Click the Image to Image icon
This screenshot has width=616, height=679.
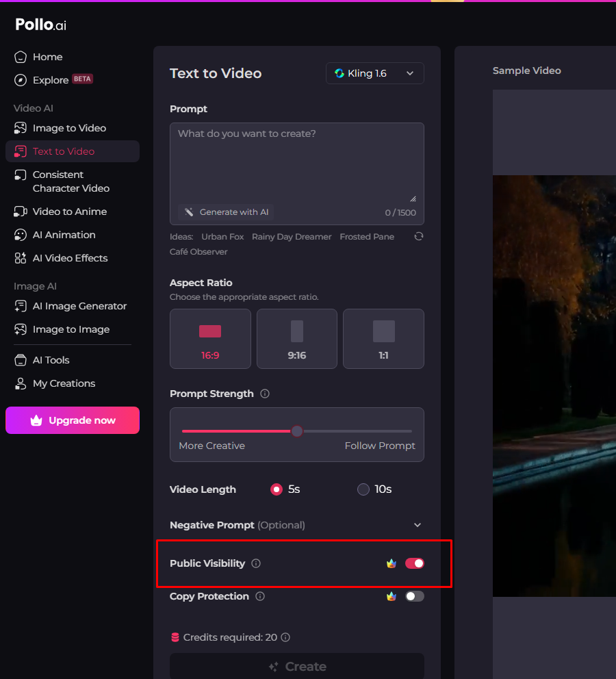[x=21, y=329]
